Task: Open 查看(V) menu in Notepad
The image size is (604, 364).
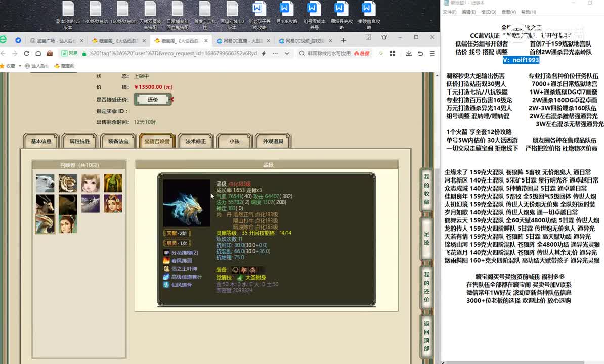Action: point(508,12)
